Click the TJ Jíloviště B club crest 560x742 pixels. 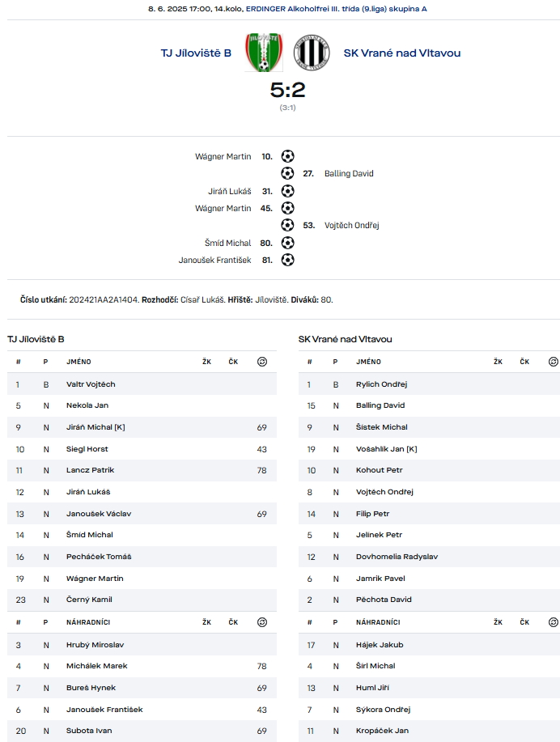[264, 53]
